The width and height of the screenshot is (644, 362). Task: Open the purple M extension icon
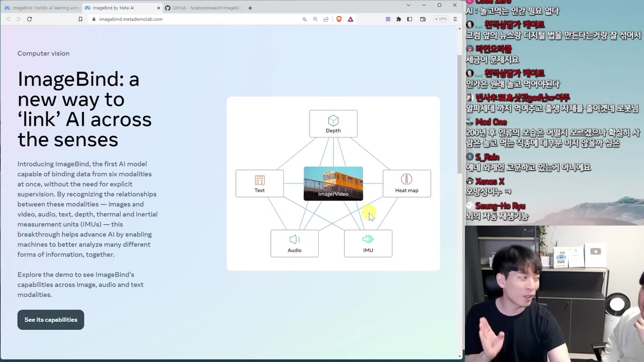(388, 19)
